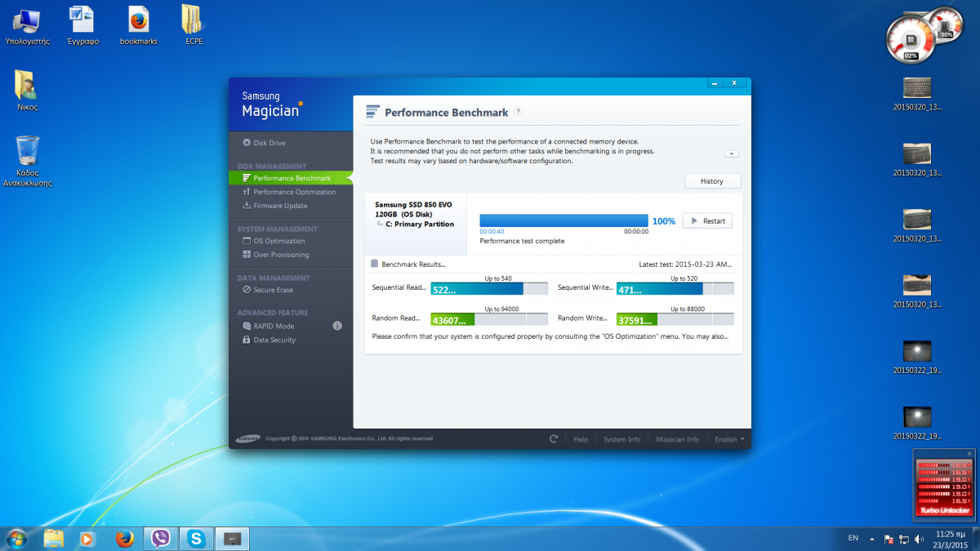Click the Benchmark Results clipboard icon
This screenshot has width=980, height=551.
pyautogui.click(x=375, y=264)
